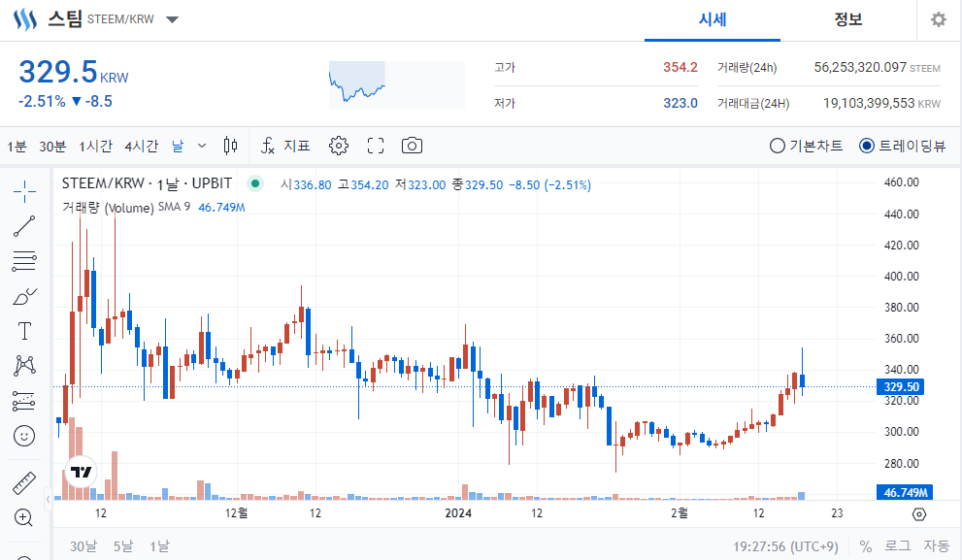Open the emoji icons tool
Image resolution: width=962 pixels, height=560 pixels.
[x=24, y=436]
